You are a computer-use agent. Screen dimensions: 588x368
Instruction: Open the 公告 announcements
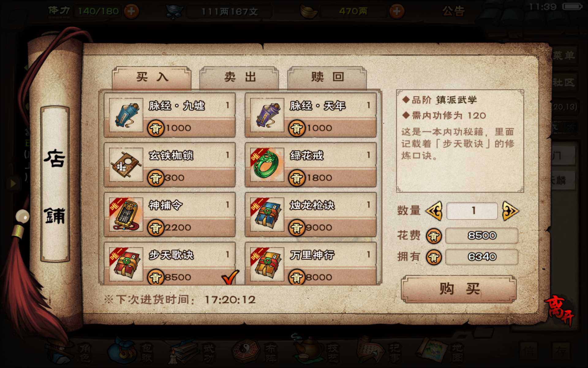453,12
